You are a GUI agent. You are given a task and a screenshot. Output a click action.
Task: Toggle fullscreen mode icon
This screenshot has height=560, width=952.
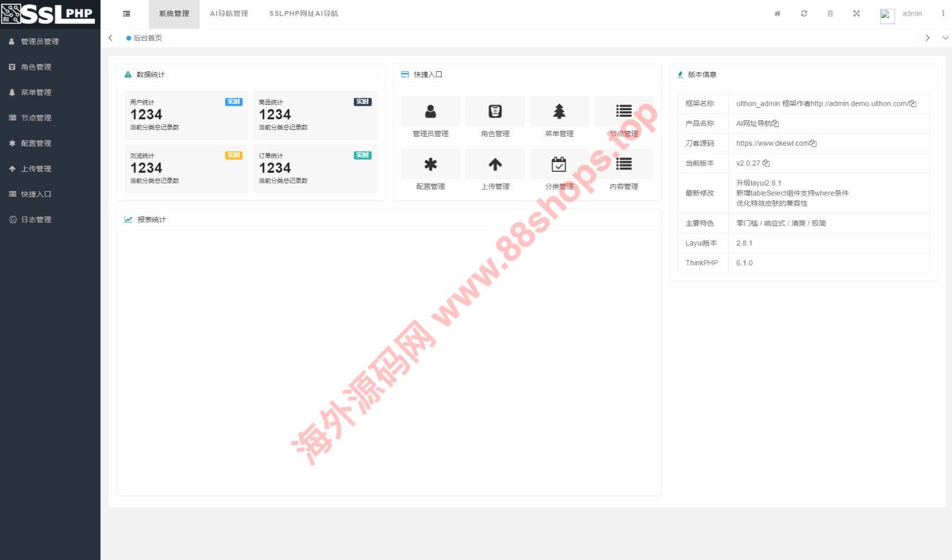click(856, 13)
